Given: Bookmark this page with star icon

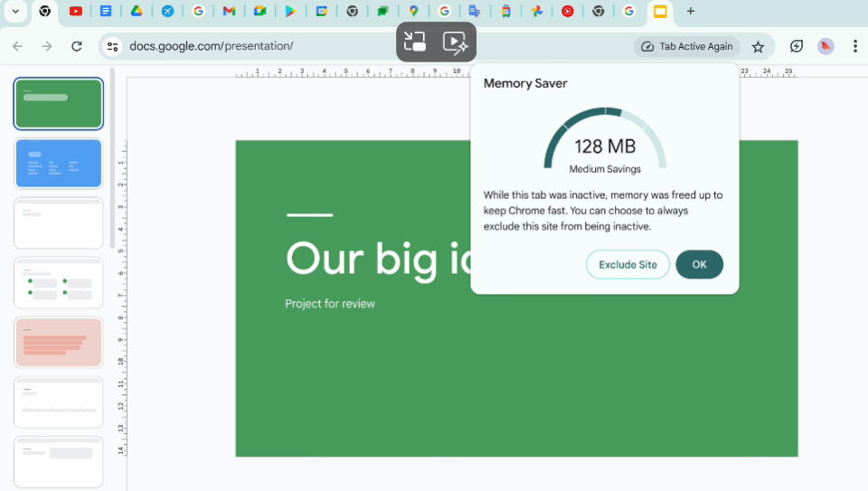Looking at the screenshot, I should pos(758,46).
